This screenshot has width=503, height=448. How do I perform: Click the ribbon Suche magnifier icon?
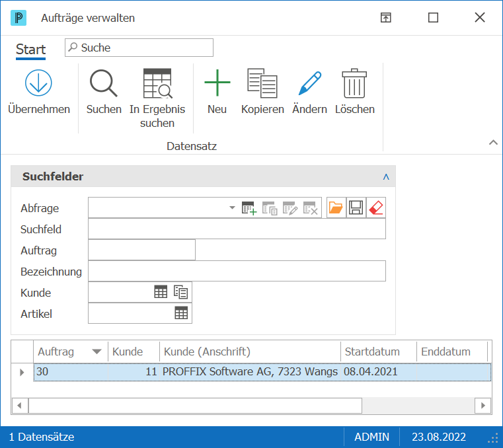[x=73, y=47]
